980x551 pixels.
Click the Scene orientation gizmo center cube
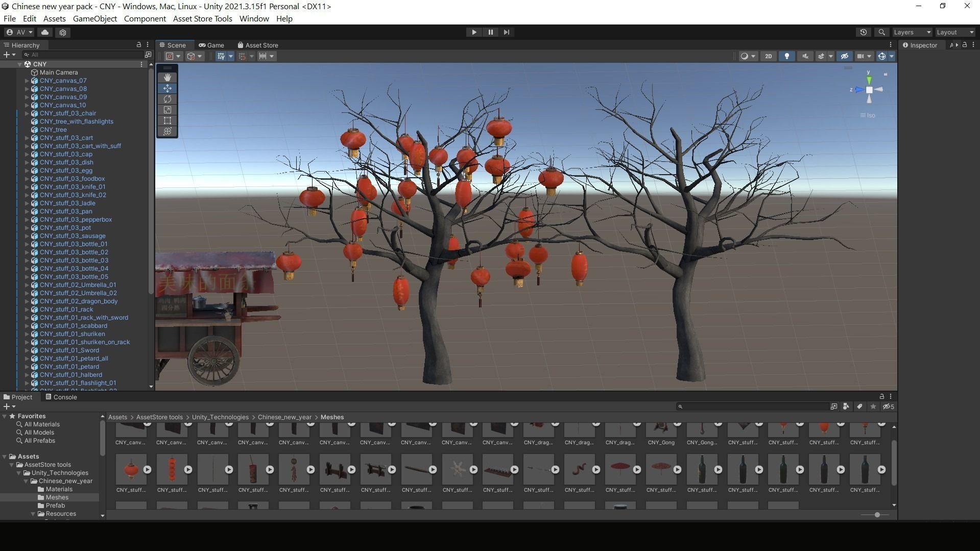(869, 90)
